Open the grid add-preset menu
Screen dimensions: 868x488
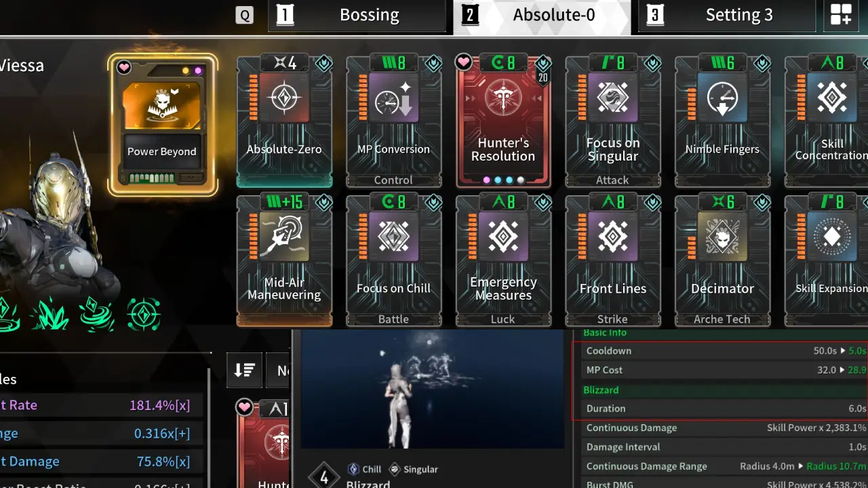(841, 16)
